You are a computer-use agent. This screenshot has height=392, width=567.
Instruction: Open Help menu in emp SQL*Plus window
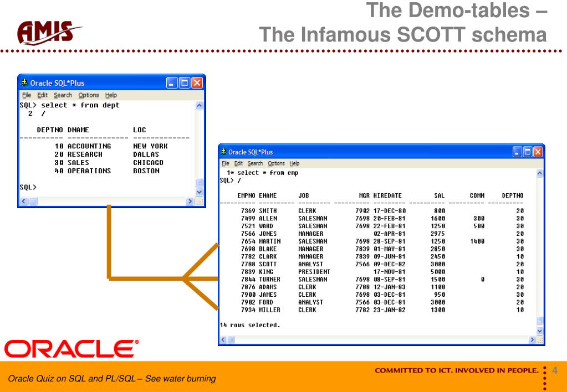pos(294,163)
